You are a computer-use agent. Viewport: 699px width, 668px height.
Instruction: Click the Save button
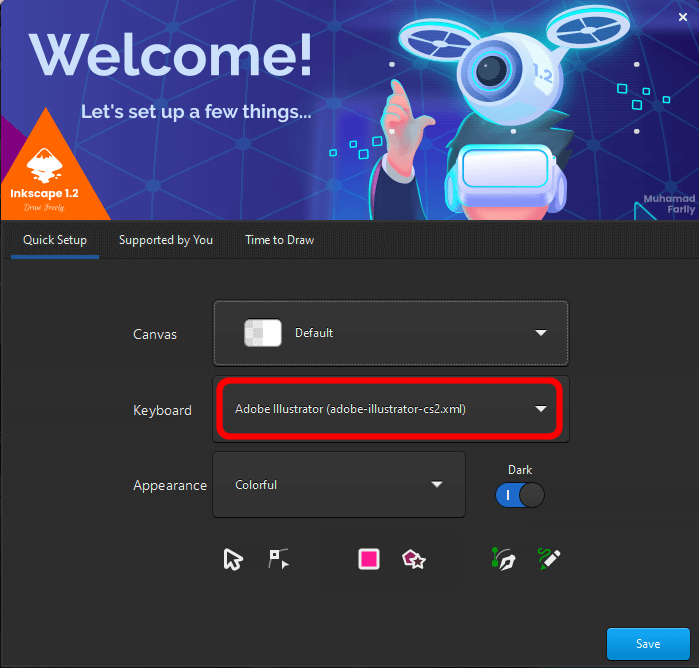click(648, 643)
